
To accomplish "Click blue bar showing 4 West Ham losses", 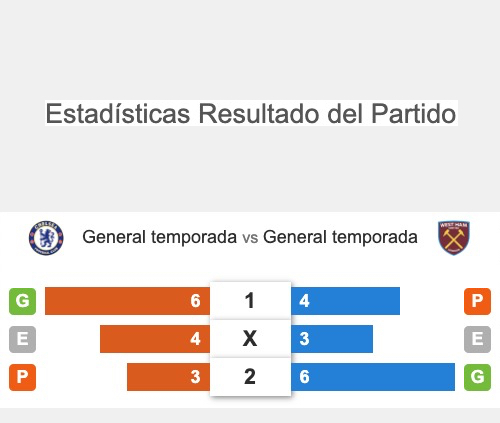I will point(345,301).
